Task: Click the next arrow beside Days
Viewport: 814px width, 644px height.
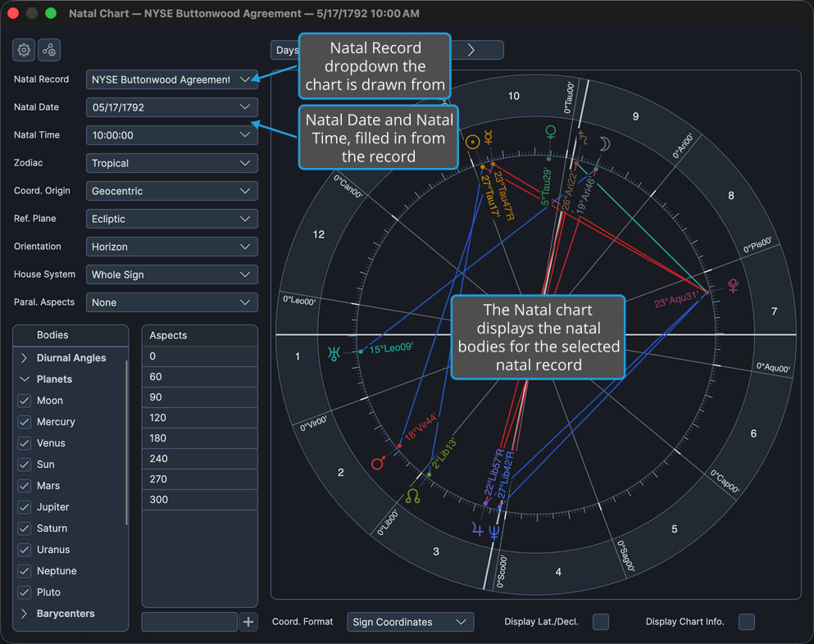Action: tap(471, 50)
